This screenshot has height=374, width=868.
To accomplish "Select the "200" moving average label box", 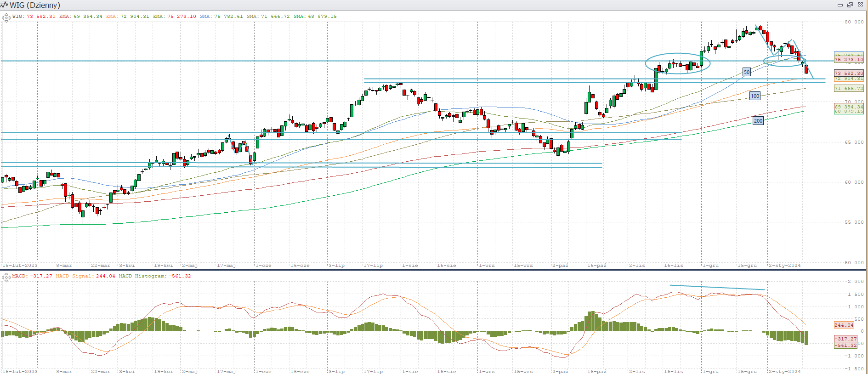I will pos(758,121).
